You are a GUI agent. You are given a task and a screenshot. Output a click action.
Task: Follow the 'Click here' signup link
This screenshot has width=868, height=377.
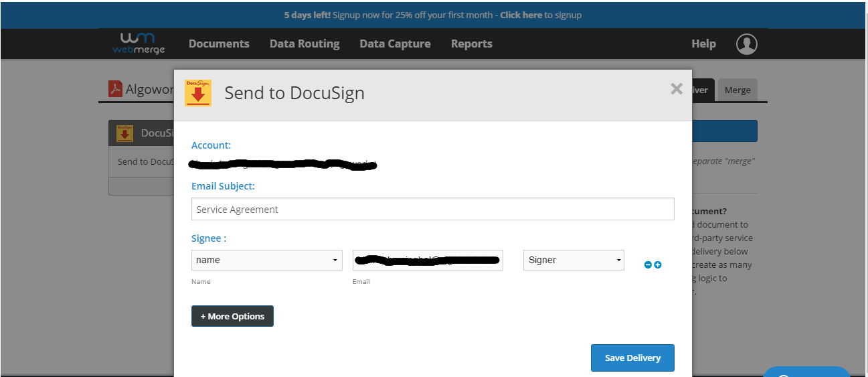coord(521,15)
